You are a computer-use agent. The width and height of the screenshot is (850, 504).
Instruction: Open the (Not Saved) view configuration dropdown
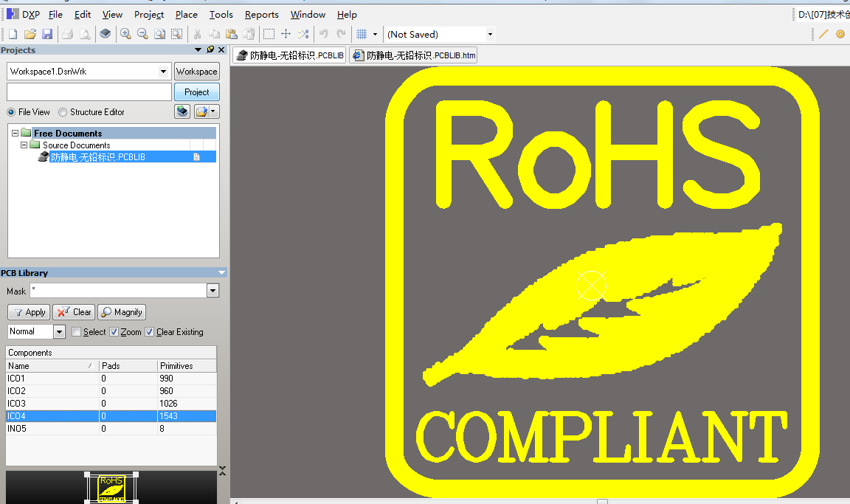[x=490, y=34]
